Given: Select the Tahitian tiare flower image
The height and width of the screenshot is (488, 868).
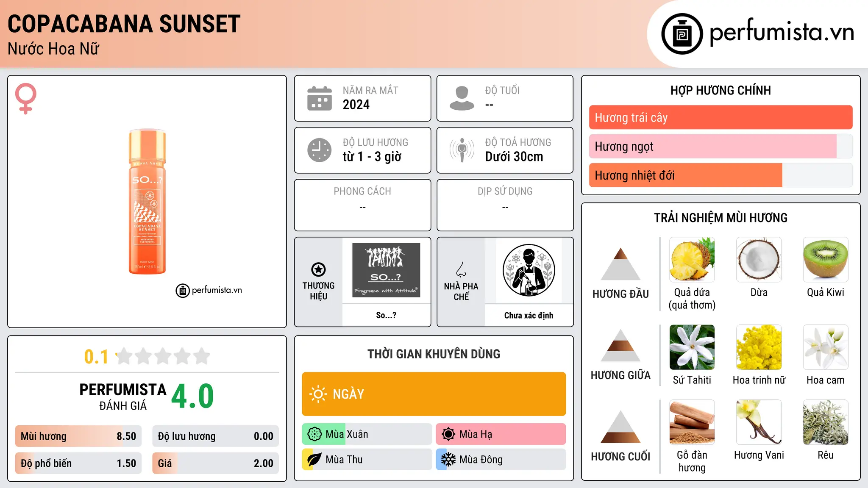Looking at the screenshot, I should tap(692, 347).
